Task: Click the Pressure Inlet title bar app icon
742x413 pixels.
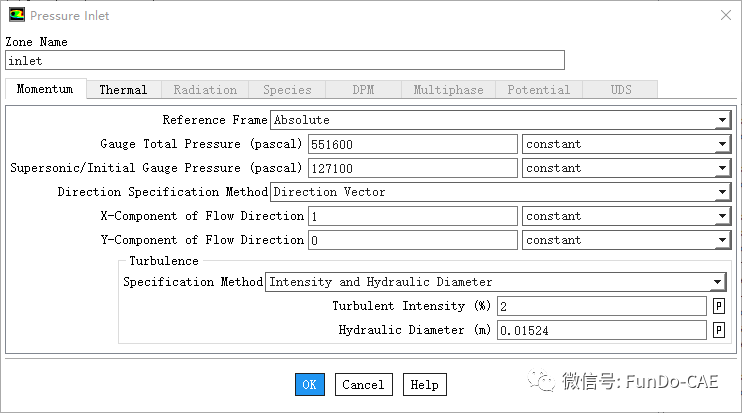Action: pos(17,15)
